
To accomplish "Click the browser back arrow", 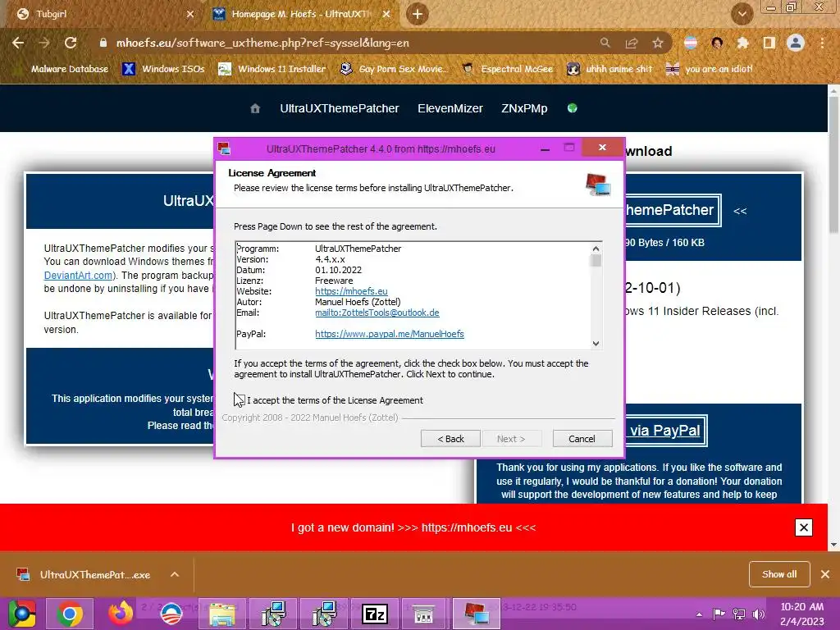I will point(18,43).
